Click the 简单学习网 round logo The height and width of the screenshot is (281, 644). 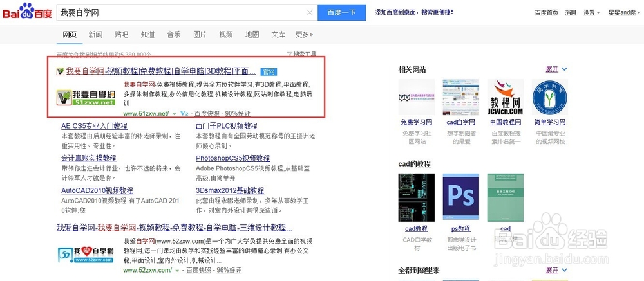[x=549, y=97]
